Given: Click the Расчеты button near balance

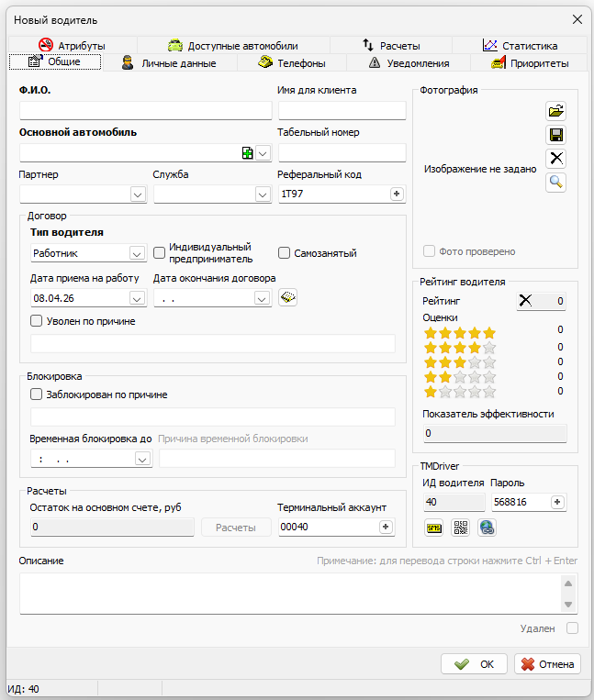Looking at the screenshot, I should [236, 528].
